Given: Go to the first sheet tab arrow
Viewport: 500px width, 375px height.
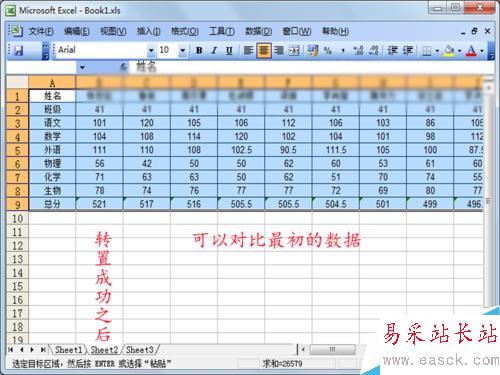Looking at the screenshot, I should 11,350.
